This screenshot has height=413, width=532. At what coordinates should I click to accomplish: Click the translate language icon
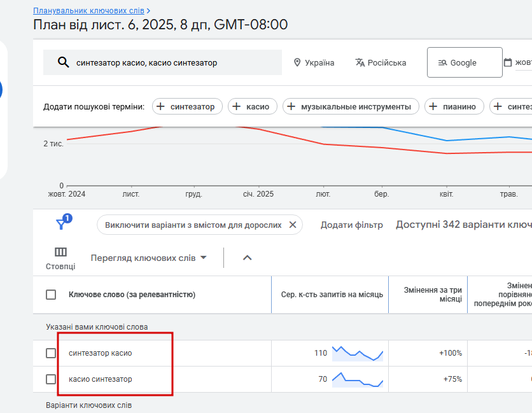[x=360, y=62]
